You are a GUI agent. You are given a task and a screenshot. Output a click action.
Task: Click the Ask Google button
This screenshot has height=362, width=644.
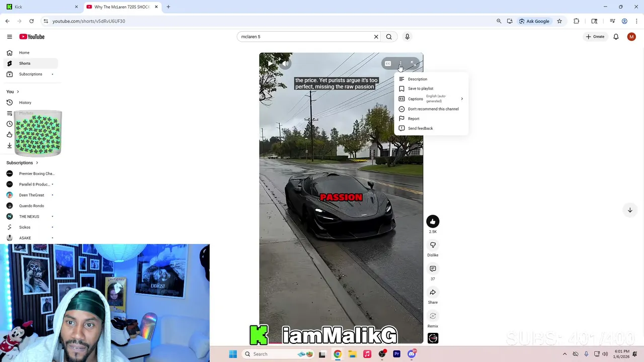click(x=534, y=21)
